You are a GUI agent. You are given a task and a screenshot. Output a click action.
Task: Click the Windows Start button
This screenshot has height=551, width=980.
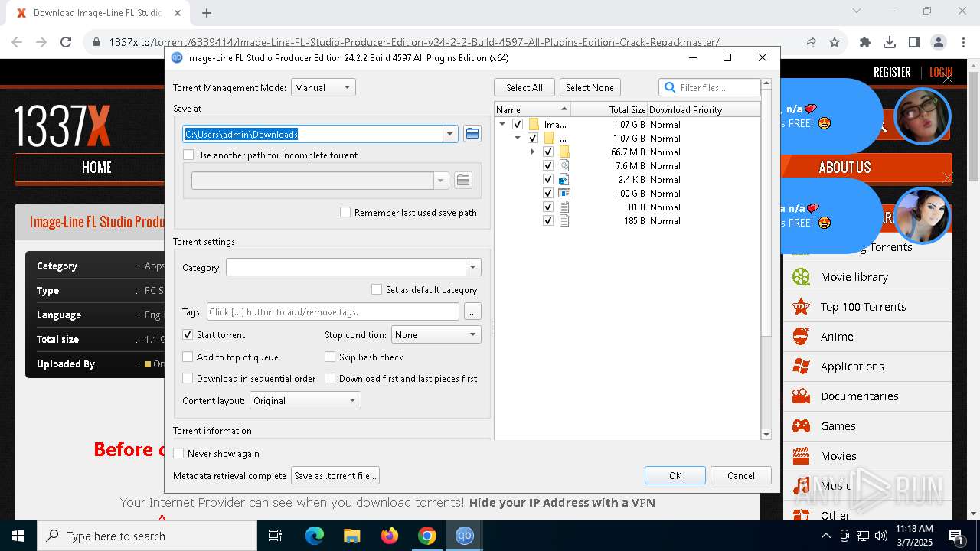(18, 536)
